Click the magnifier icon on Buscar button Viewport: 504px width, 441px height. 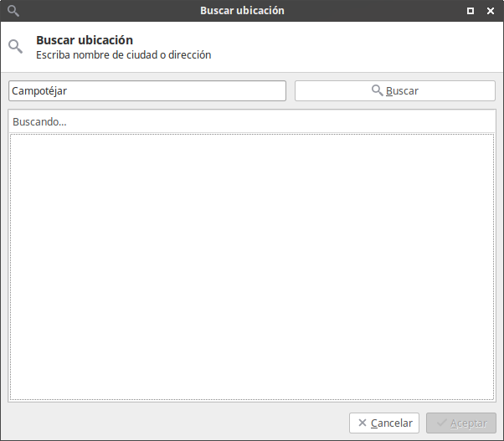point(377,90)
